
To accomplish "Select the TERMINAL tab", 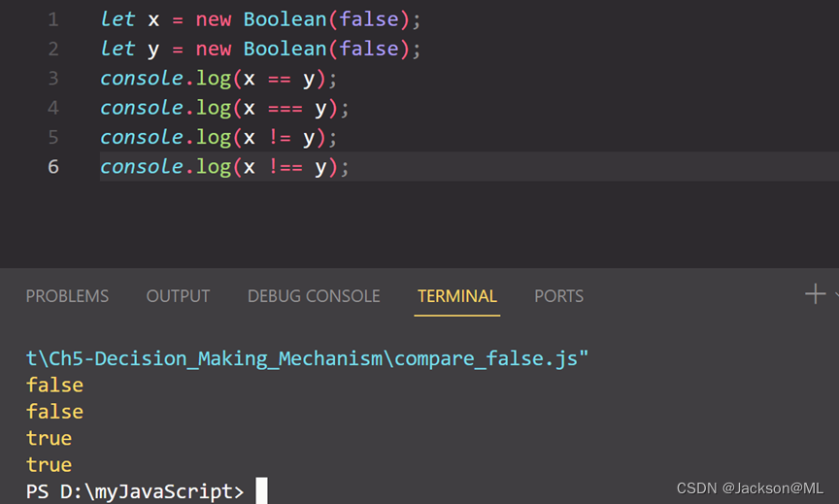I will point(456,296).
